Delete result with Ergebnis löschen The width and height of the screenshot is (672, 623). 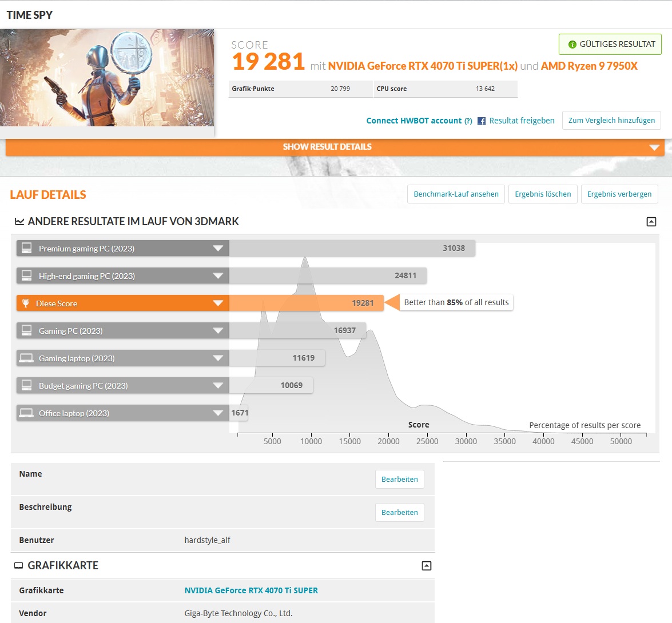(543, 194)
